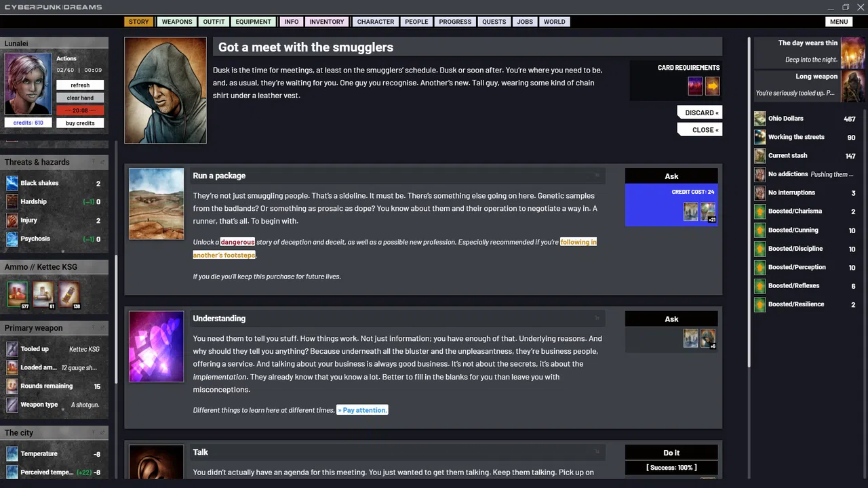
Task: Click the Psychosis hazard icon
Action: (12, 239)
